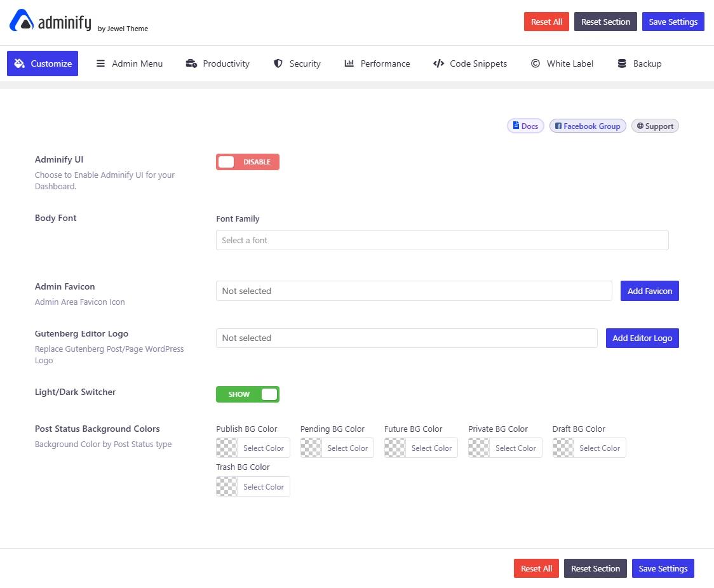
Task: Pick a Publish BG Color swatch
Action: point(226,448)
